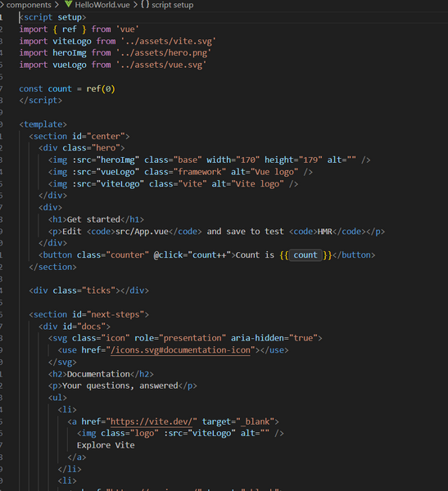
Task: Click the opening <template> tag
Action: 43,124
